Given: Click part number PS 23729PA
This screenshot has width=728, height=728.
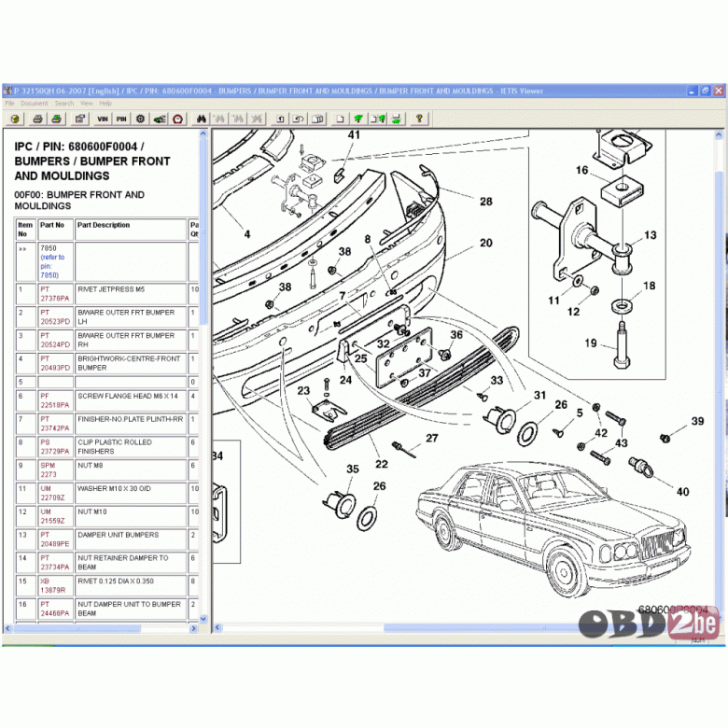Looking at the screenshot, I should tap(55, 447).
